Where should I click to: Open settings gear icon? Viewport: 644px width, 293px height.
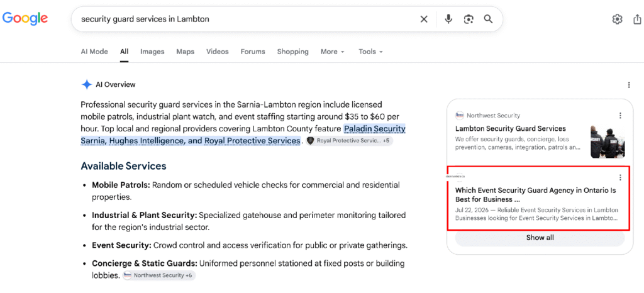click(617, 19)
